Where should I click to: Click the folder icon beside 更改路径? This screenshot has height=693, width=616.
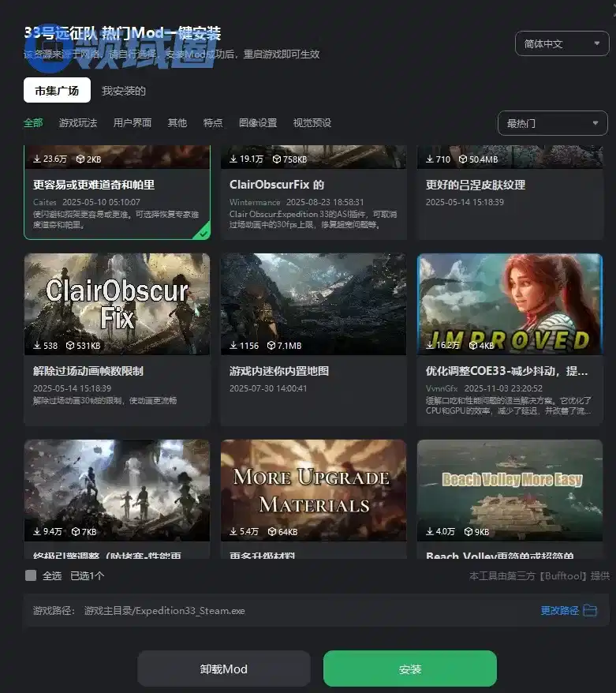tap(590, 610)
